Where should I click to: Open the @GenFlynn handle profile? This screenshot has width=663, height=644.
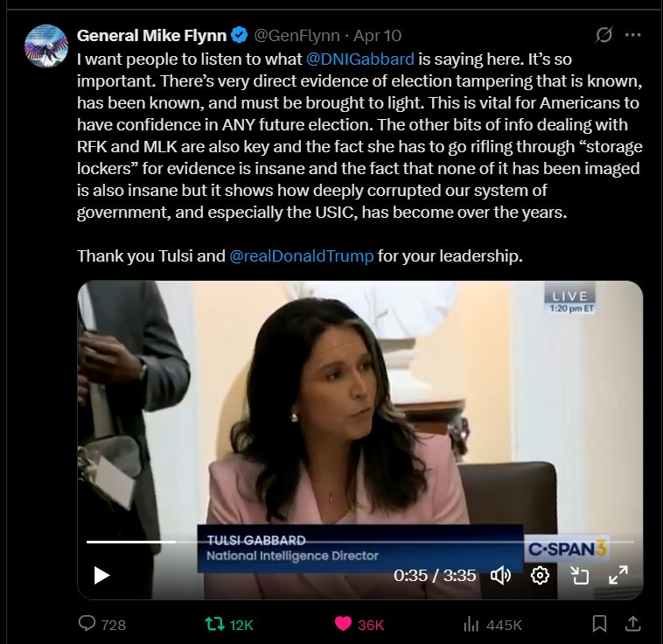[297, 36]
